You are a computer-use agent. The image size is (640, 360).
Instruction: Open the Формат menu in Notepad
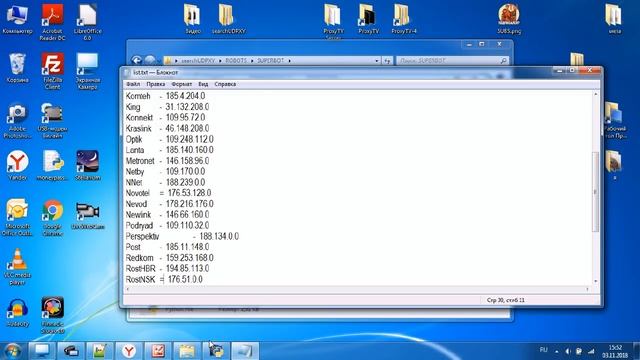coord(182,84)
